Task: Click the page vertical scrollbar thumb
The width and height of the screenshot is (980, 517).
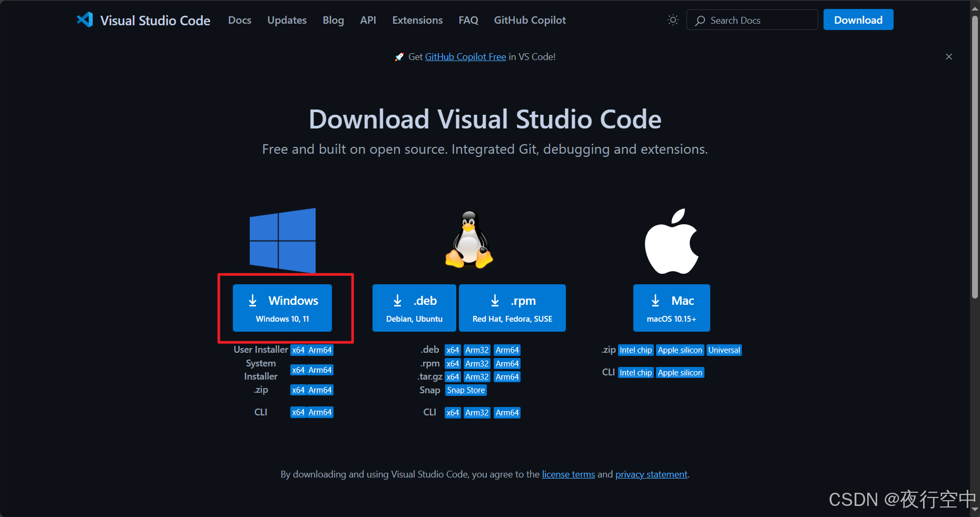Action: pyautogui.click(x=975, y=156)
